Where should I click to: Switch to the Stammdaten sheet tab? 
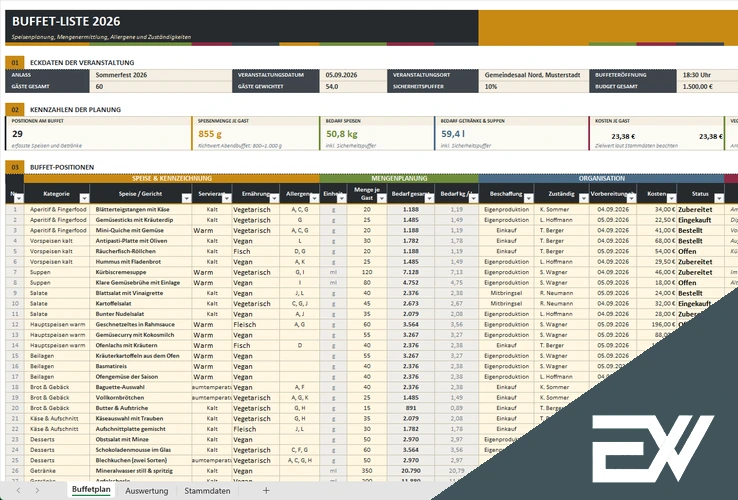207,491
